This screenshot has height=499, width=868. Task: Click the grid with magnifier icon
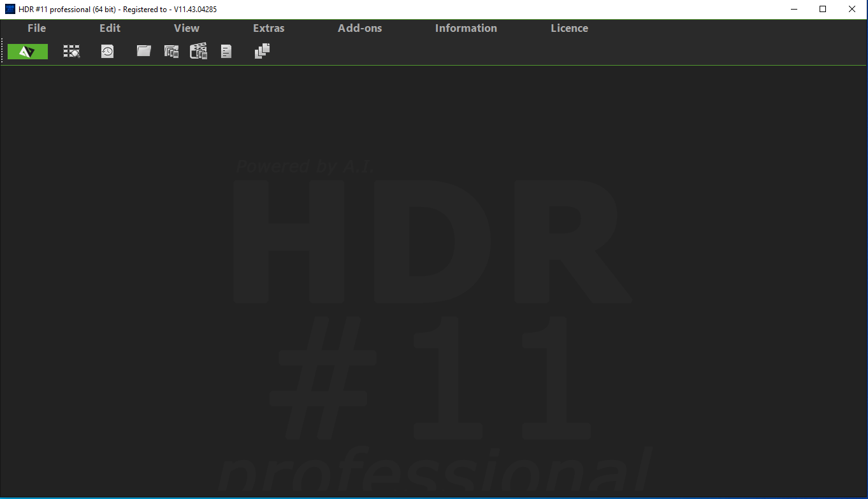point(71,52)
